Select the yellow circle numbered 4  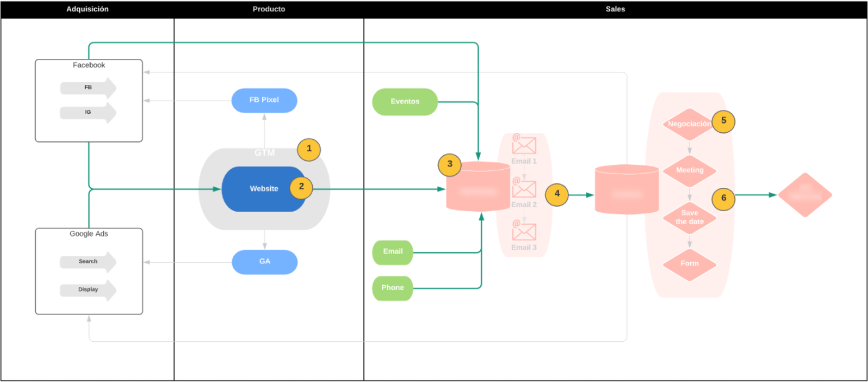tap(557, 194)
